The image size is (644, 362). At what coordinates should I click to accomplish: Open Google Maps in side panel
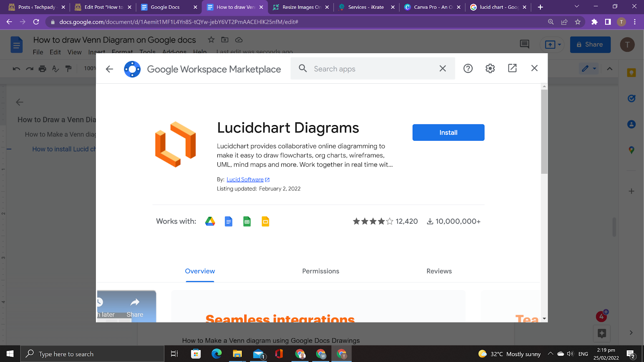[631, 150]
